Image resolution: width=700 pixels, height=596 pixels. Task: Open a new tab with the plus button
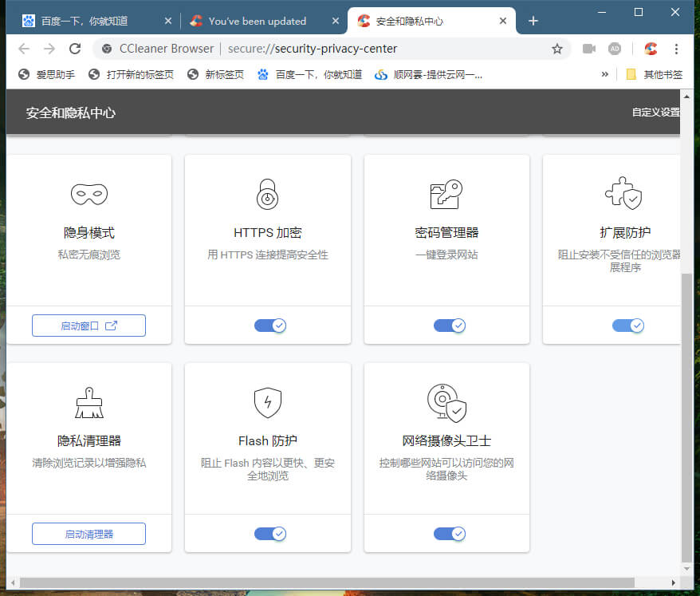533,21
